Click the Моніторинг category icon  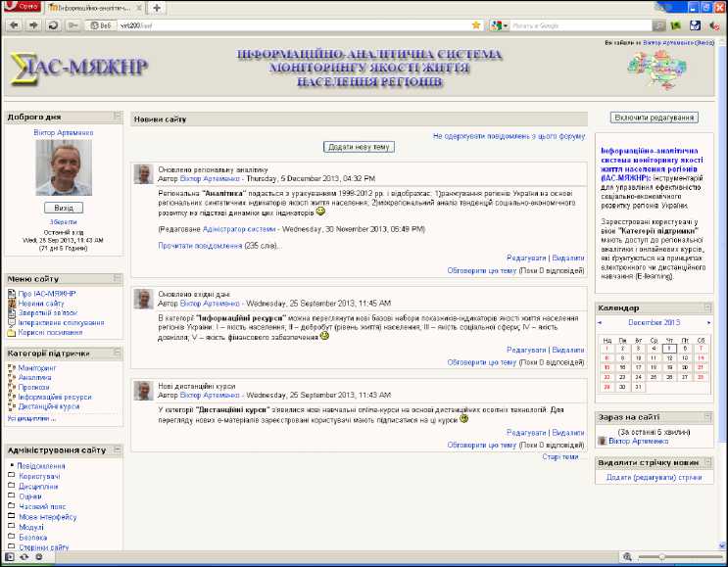(12, 367)
